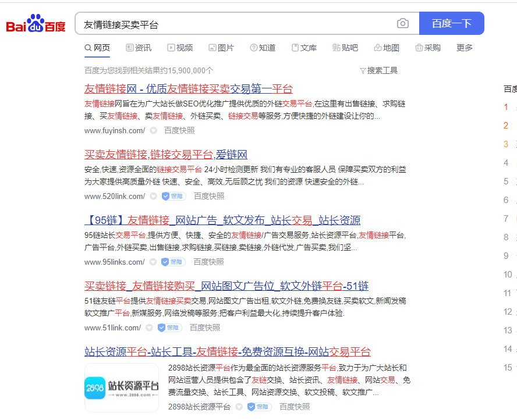Click 保障 badge for www.95links.com
This screenshot has height=420, width=517.
pos(173,262)
